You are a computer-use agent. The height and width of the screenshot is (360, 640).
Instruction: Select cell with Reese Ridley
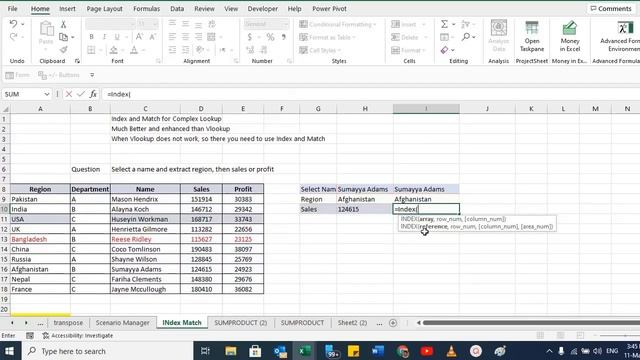(145, 239)
